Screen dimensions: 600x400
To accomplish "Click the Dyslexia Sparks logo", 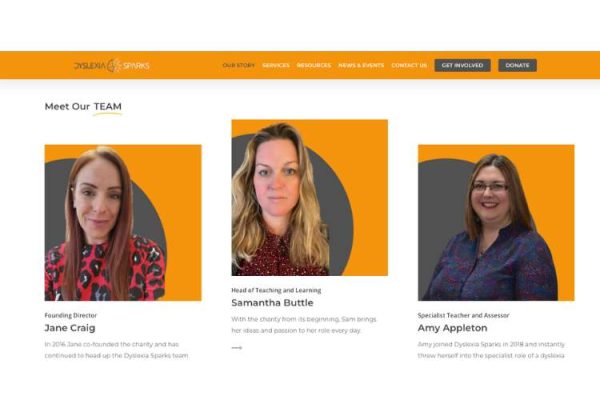I will (x=112, y=65).
